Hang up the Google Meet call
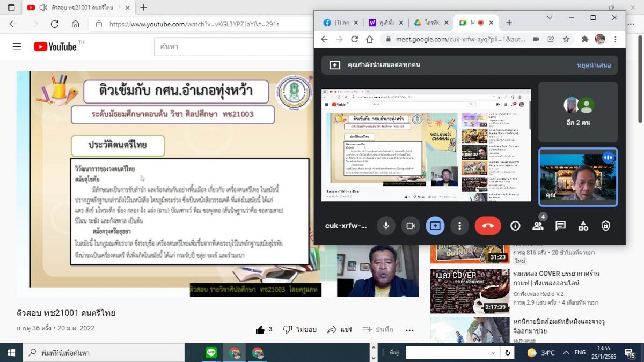 (488, 226)
